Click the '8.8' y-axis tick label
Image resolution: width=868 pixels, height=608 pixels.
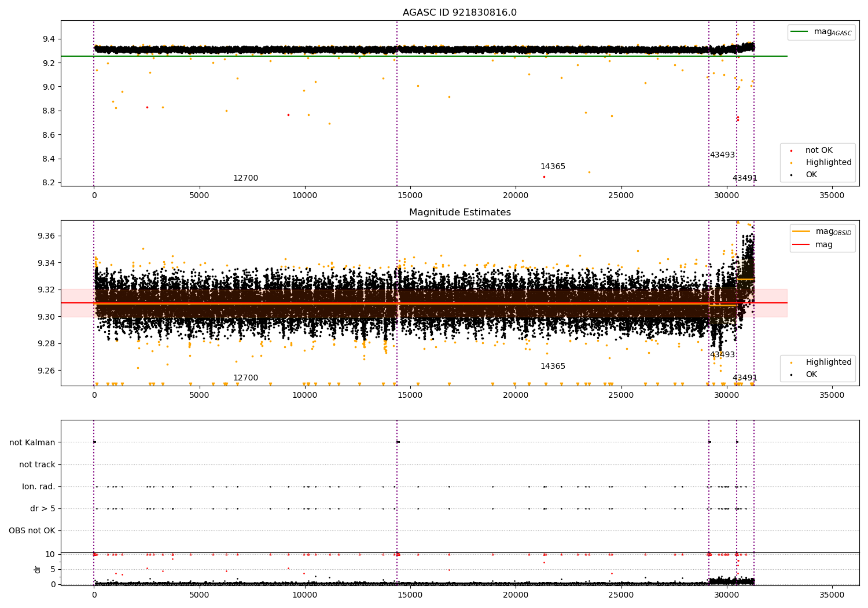49,111
